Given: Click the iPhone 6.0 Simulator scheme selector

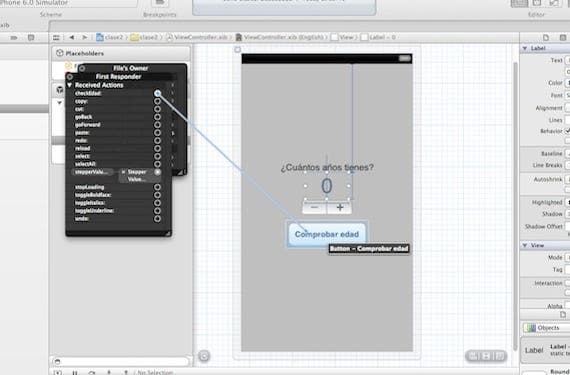Looking at the screenshot, I should (69, 3).
